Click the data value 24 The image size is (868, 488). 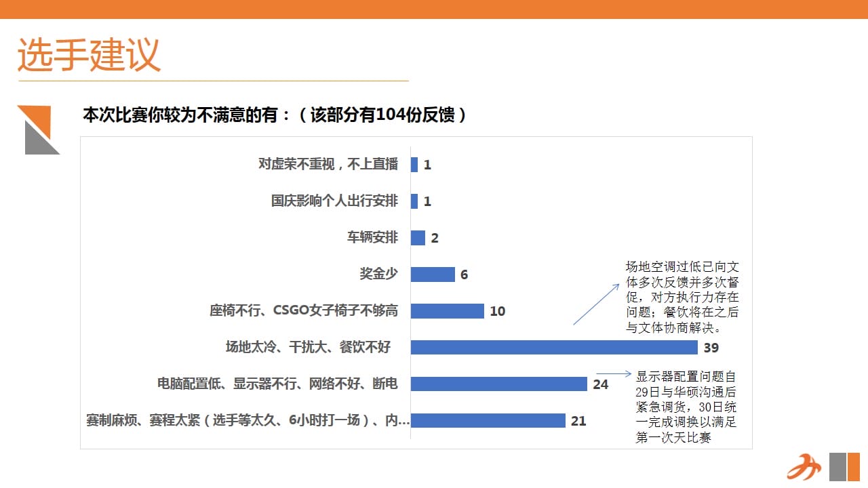click(x=601, y=385)
